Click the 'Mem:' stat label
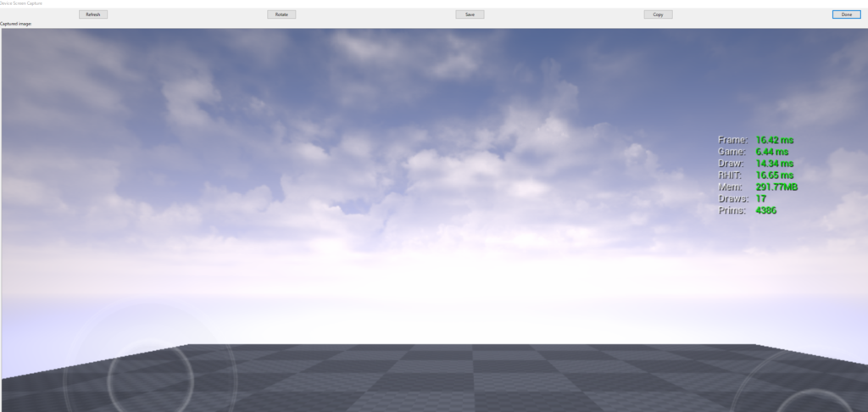The width and height of the screenshot is (868, 412). (x=730, y=187)
